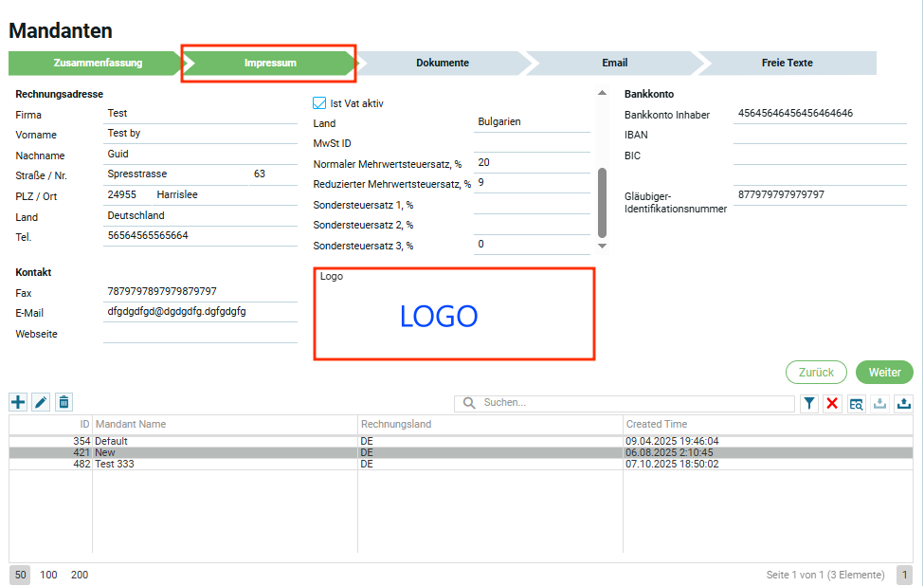Clear filters with the red X icon
This screenshot has height=586, width=924.
pyautogui.click(x=833, y=404)
